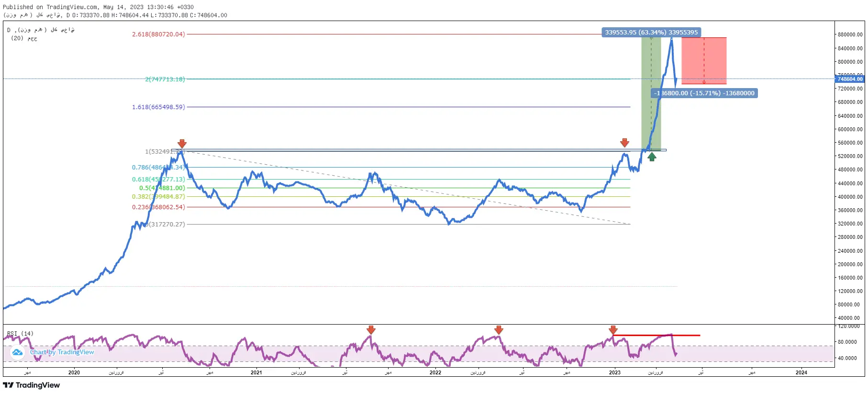
Task: Select the red short position rectangle
Action: 704,61
